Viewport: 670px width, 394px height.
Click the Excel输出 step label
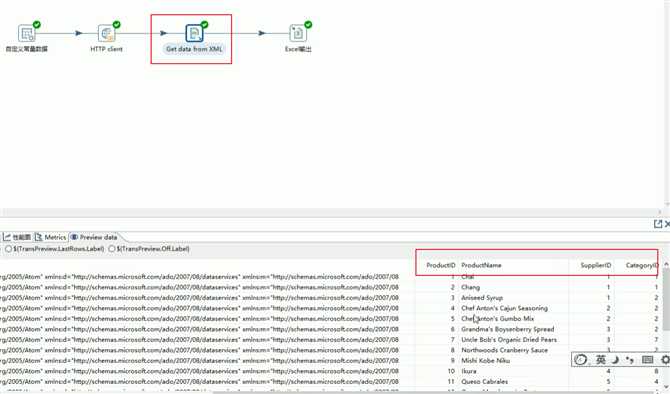pyautogui.click(x=298, y=49)
